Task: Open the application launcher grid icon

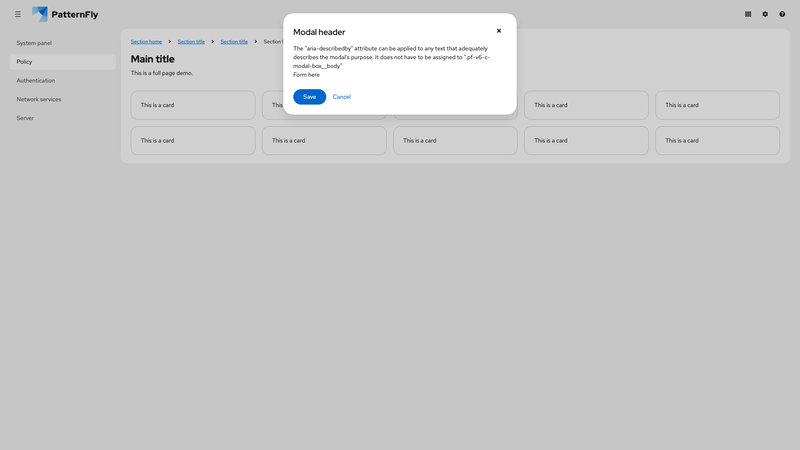Action: pos(748,14)
